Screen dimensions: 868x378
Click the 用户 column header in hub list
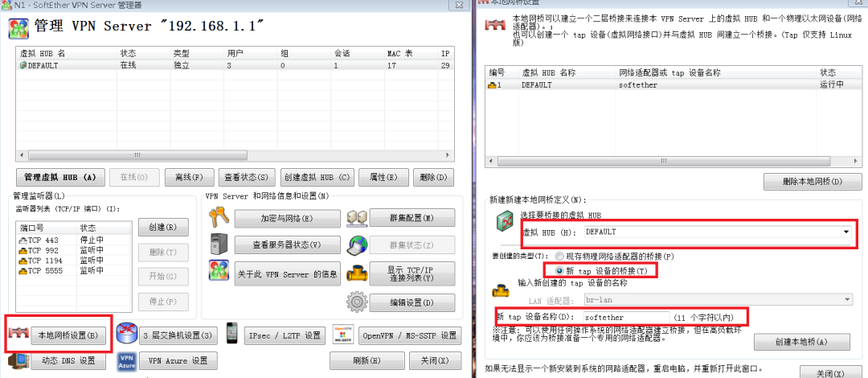(250, 54)
